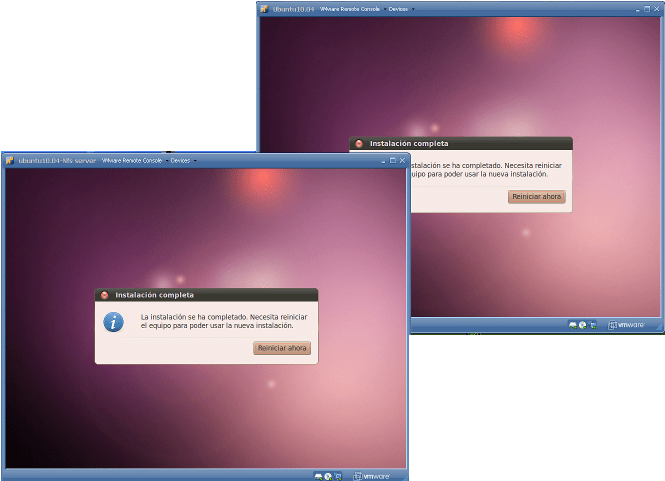Click CD/DVD drive status icon in nfs-server window
The height and width of the screenshot is (481, 665).
pos(328,476)
